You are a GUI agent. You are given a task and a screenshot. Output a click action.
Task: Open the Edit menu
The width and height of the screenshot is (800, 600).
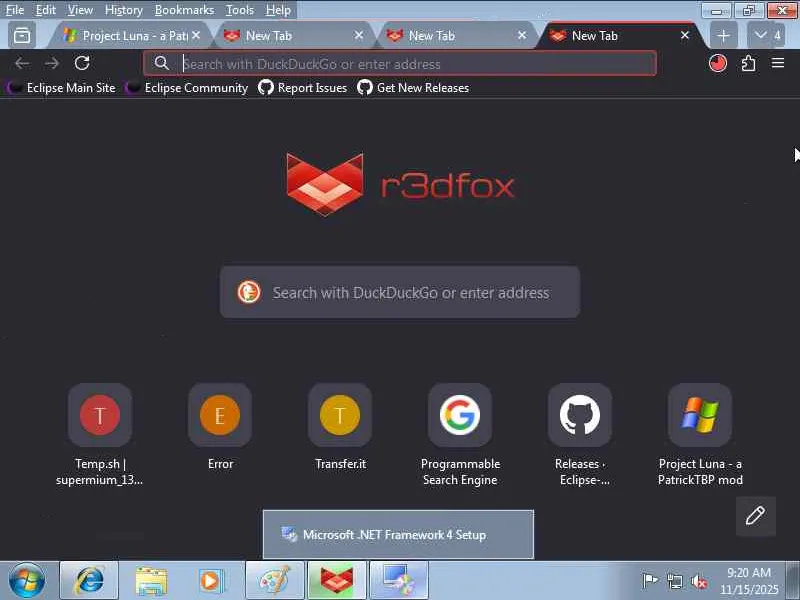[x=45, y=10]
